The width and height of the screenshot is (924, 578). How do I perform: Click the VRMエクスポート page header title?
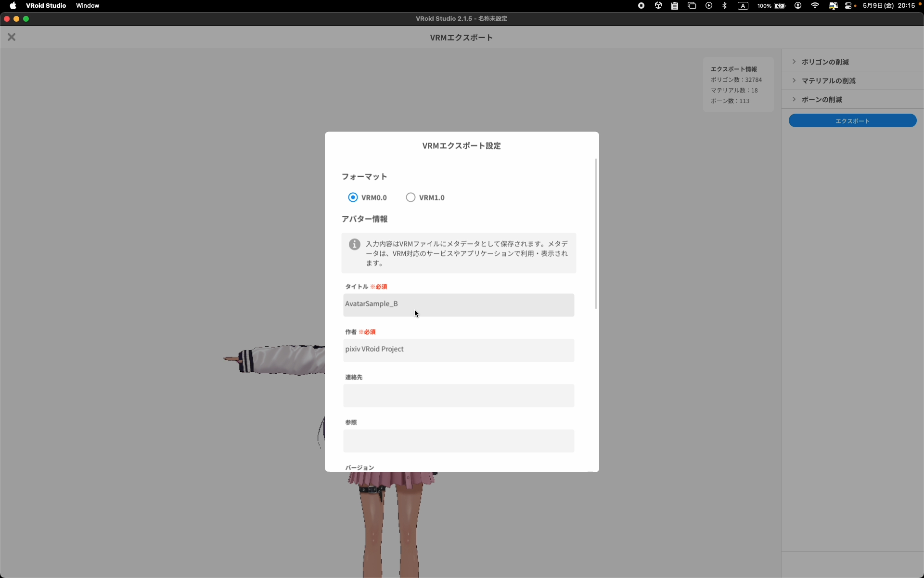462,38
